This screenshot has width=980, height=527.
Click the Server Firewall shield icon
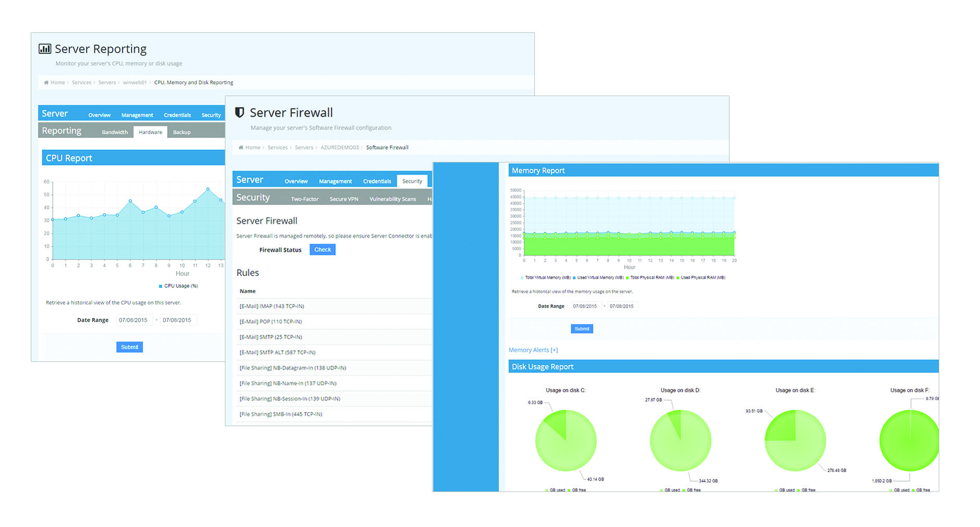click(240, 112)
